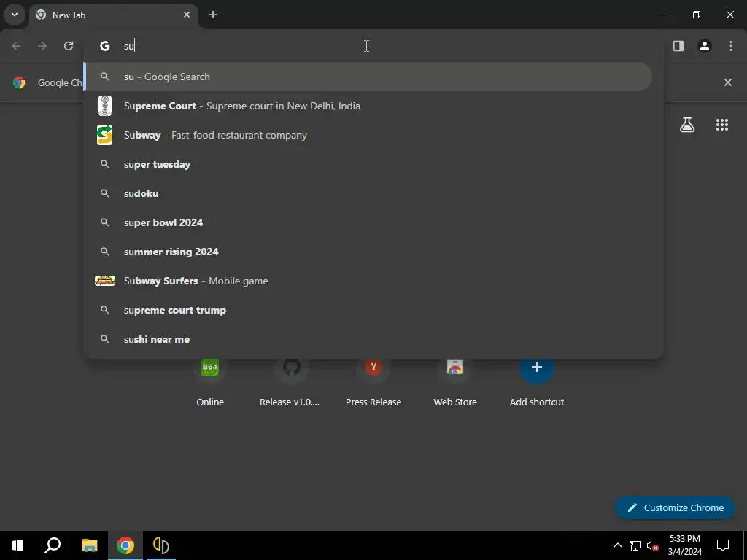747x560 pixels.
Task: Click the muted volume tray icon
Action: point(652,545)
